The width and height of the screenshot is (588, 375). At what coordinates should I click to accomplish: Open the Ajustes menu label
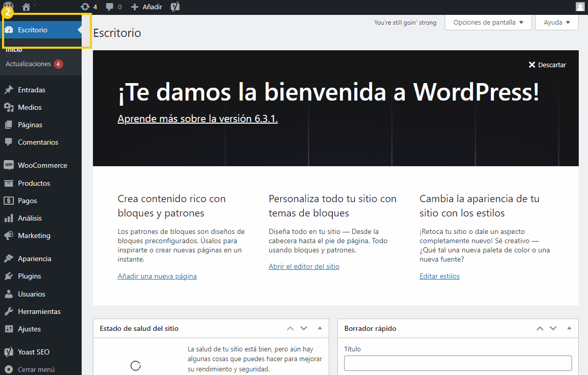[x=29, y=329]
